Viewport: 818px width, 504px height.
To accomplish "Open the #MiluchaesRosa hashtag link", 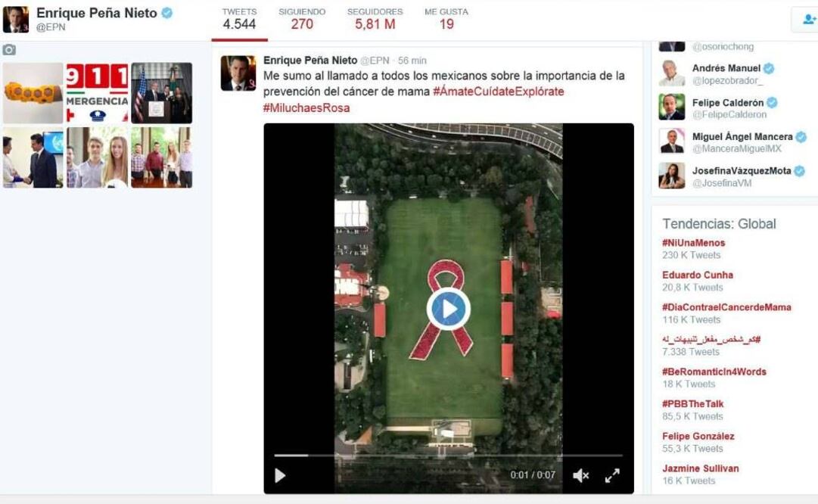I will click(x=306, y=108).
